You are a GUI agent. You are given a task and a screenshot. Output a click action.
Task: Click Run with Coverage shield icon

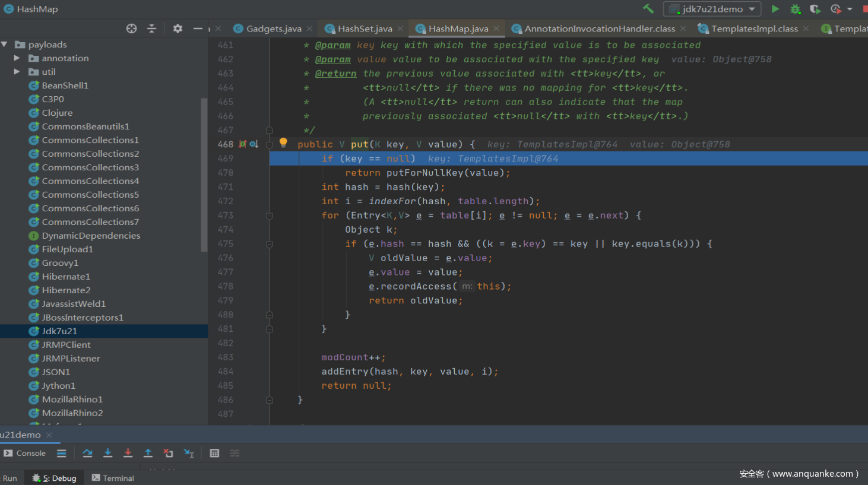click(815, 9)
